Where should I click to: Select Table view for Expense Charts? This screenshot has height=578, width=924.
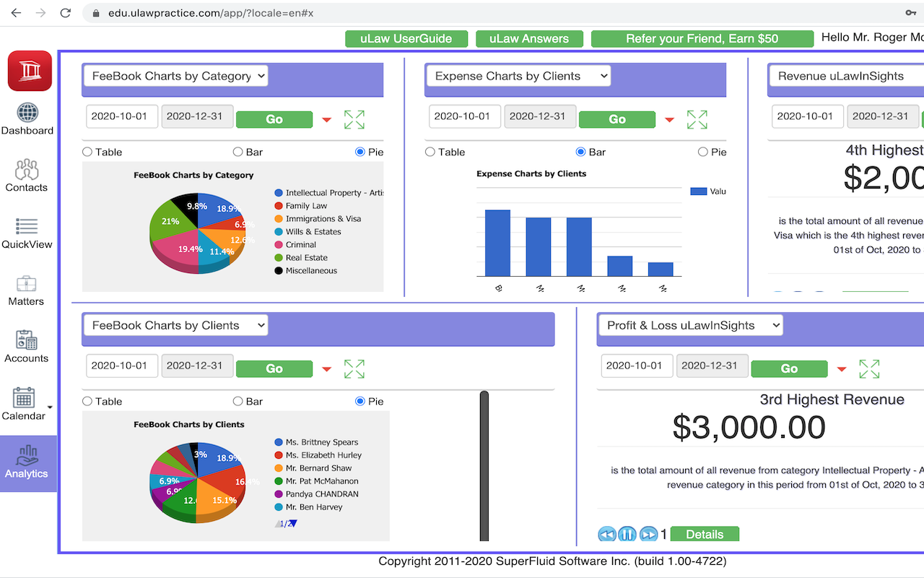[x=430, y=152]
